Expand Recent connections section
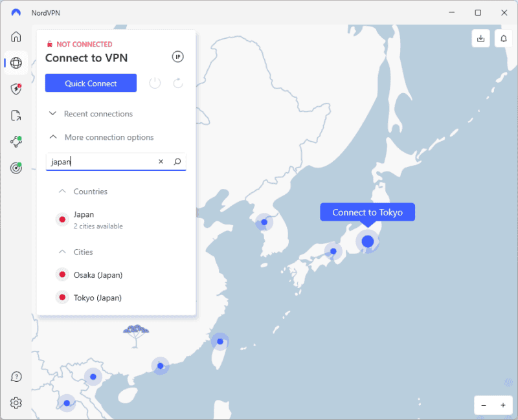 tap(91, 114)
